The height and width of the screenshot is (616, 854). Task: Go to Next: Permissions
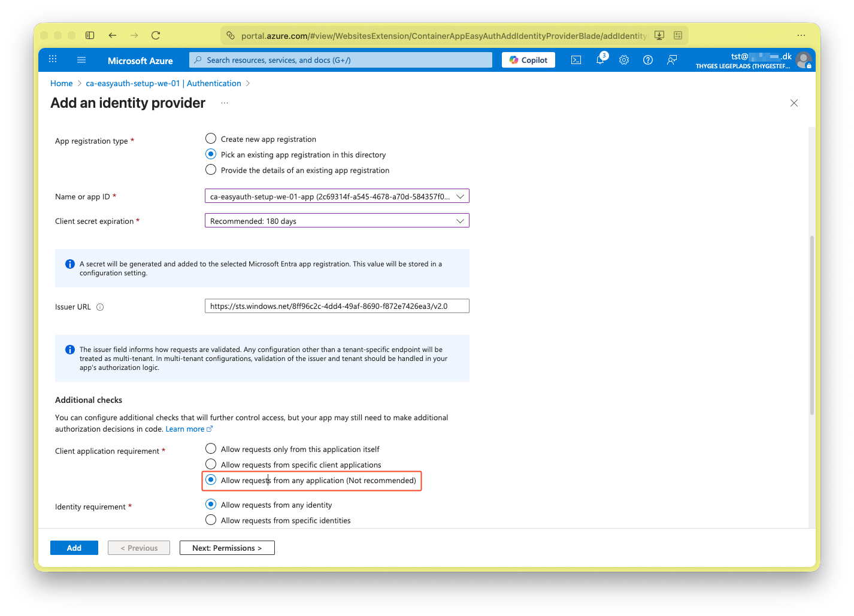[227, 548]
